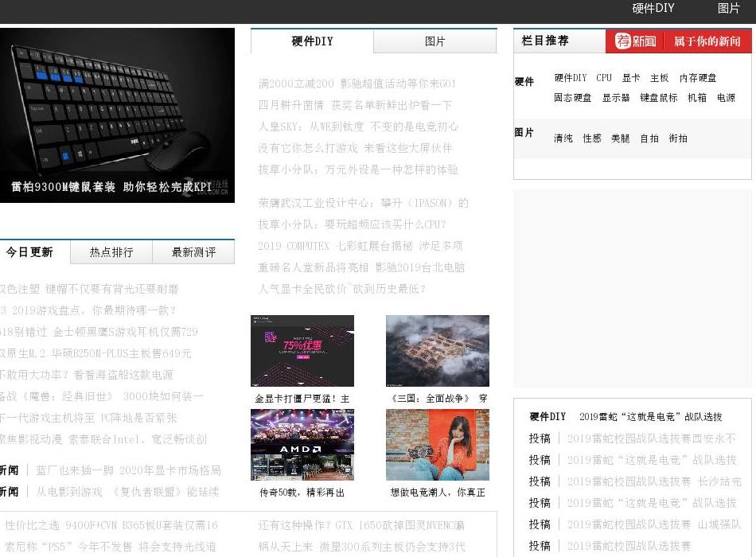Open the AMD event thumbnail image
The image size is (756, 557).
302,445
